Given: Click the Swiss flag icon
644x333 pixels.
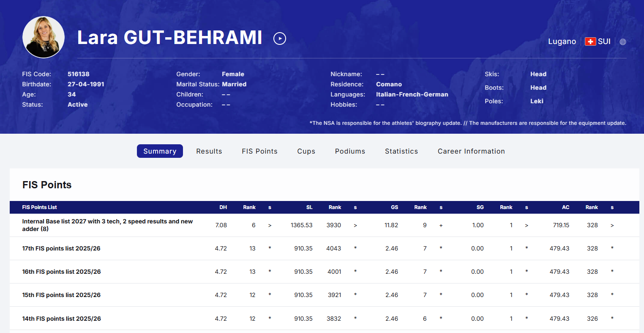Looking at the screenshot, I should (590, 41).
